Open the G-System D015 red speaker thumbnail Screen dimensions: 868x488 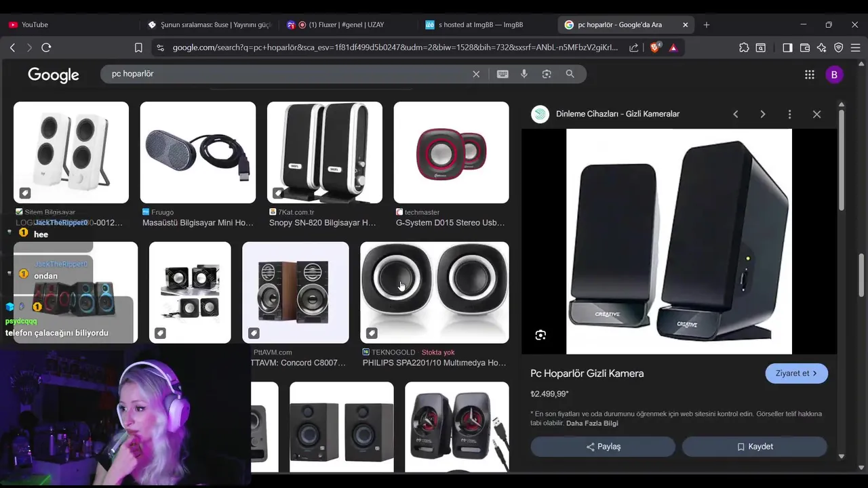(451, 152)
